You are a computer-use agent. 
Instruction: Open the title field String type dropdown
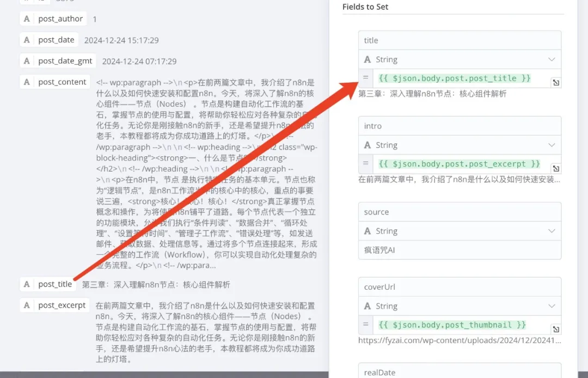(460, 59)
